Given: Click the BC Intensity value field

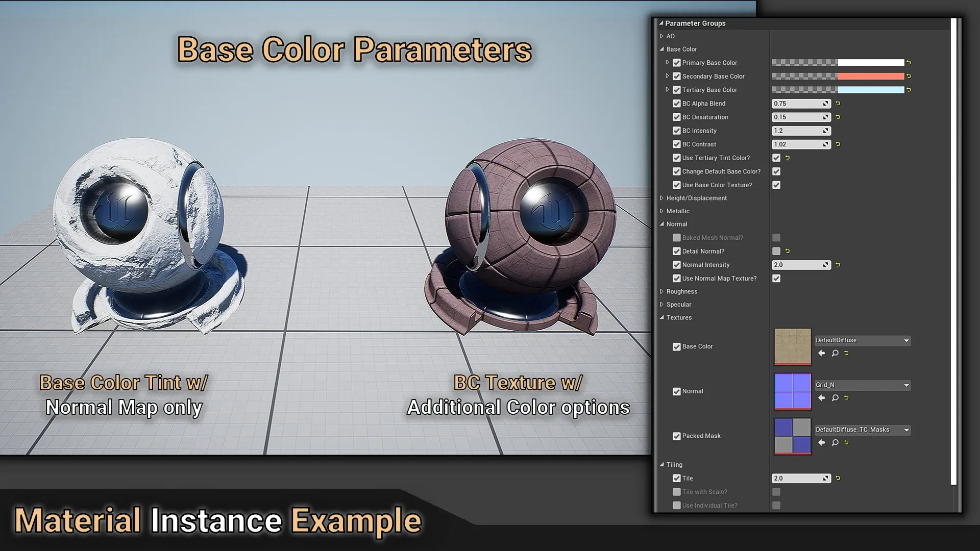Looking at the screenshot, I should [797, 131].
